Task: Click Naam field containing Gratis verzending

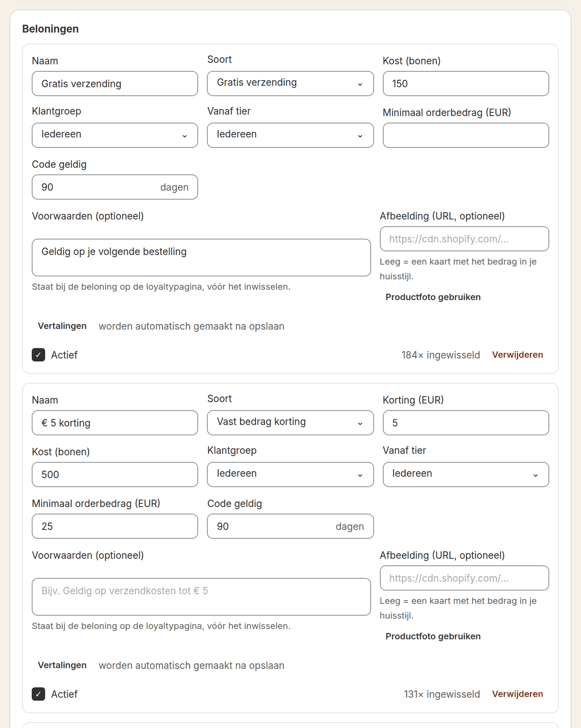Action: click(x=115, y=83)
